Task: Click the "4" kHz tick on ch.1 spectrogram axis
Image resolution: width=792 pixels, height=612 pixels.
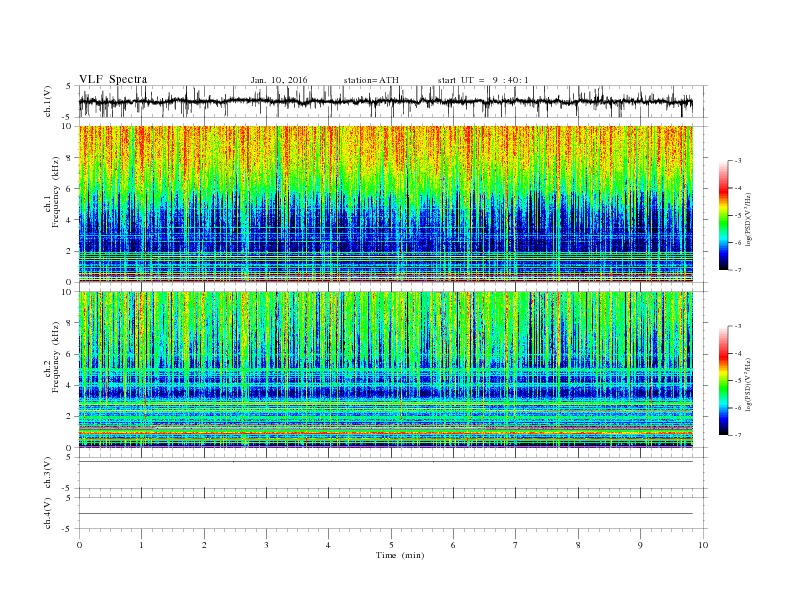Action: tap(70, 220)
